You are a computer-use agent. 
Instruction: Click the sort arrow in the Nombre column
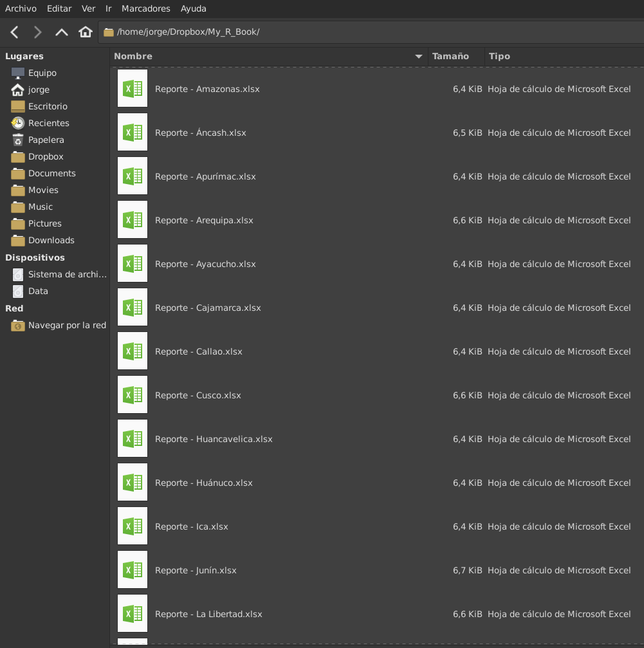[419, 57]
